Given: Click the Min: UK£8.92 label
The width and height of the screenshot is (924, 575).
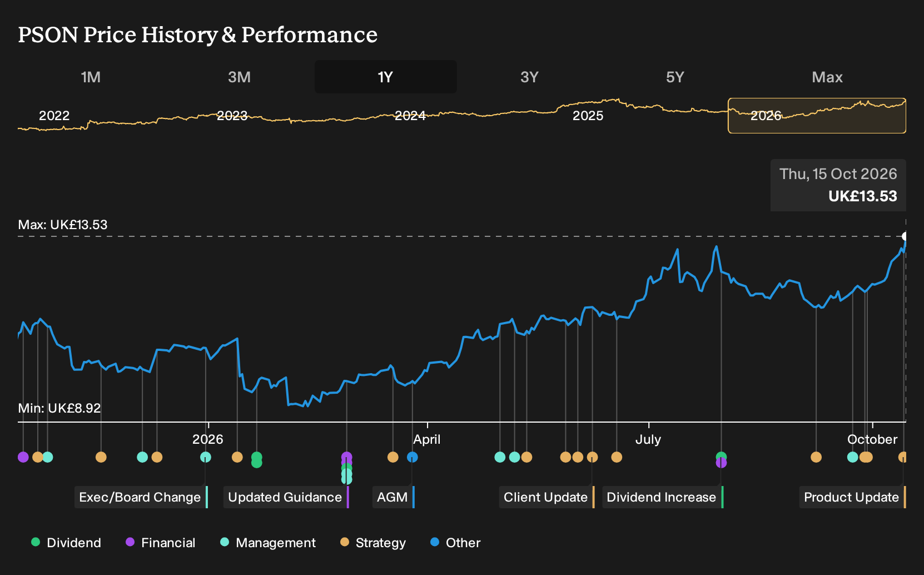Looking at the screenshot, I should coord(59,408).
